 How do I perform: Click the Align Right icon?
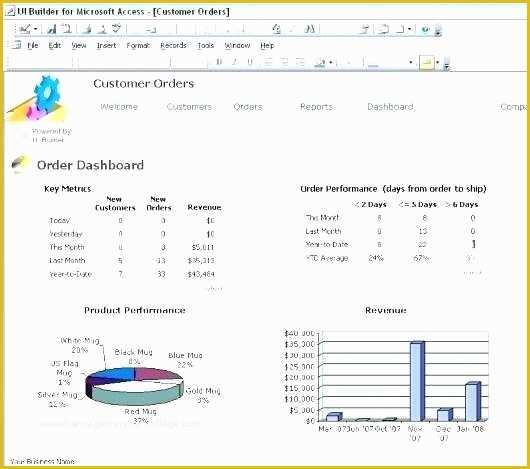(x=300, y=62)
